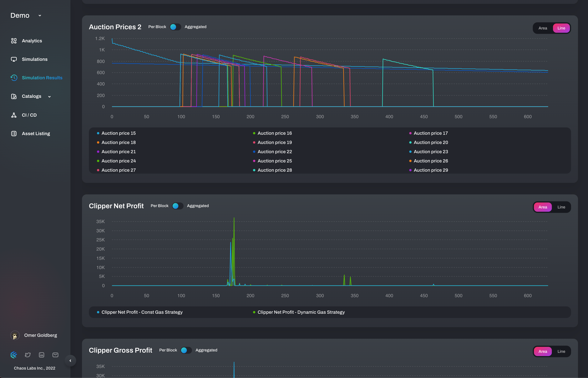Collapse the sidebar with arrow button
Image resolution: width=588 pixels, height=378 pixels.
point(70,360)
